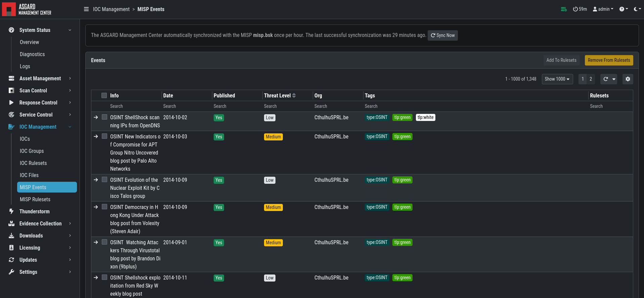Open MISP Rulesets in the sidebar

pos(35,199)
